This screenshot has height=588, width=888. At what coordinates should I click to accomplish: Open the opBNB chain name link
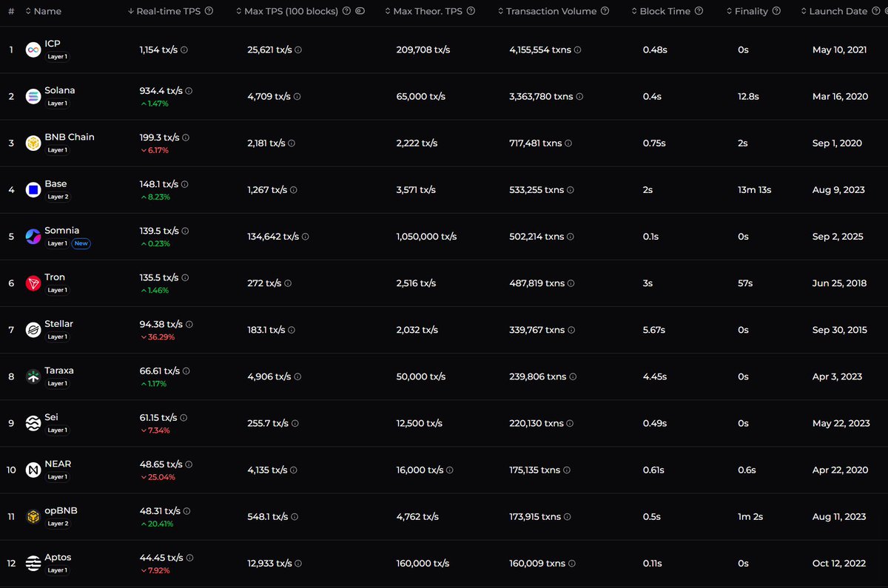(61, 510)
